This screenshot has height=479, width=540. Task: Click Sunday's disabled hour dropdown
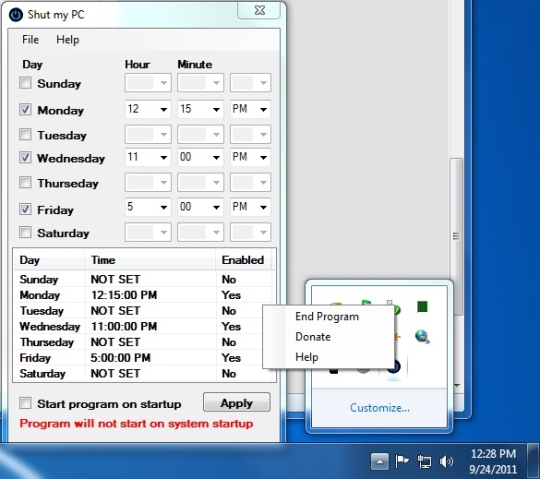point(148,83)
